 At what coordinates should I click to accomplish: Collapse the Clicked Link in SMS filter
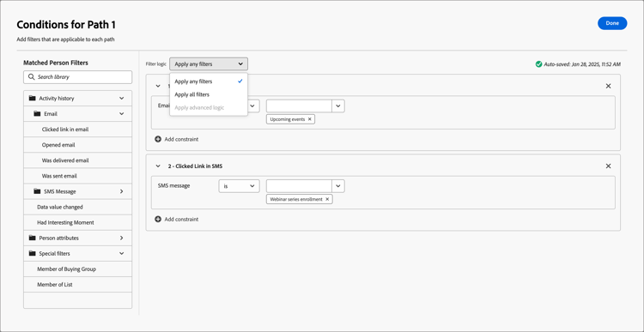tap(158, 166)
